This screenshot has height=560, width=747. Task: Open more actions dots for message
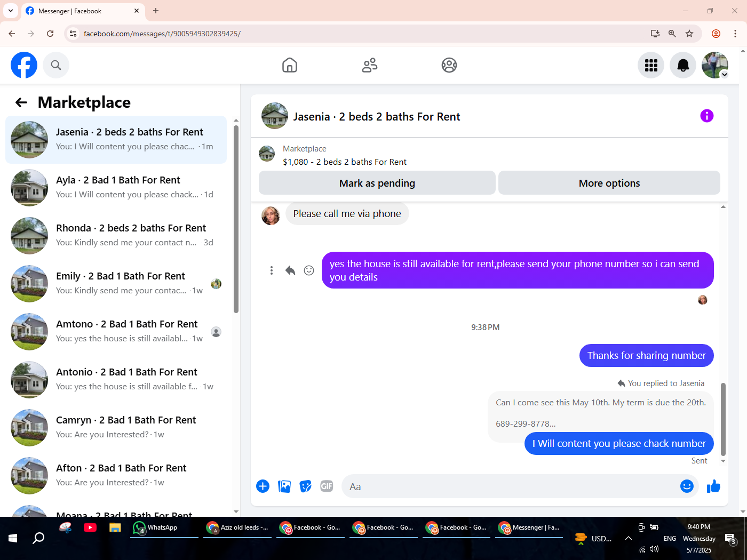pyautogui.click(x=272, y=270)
